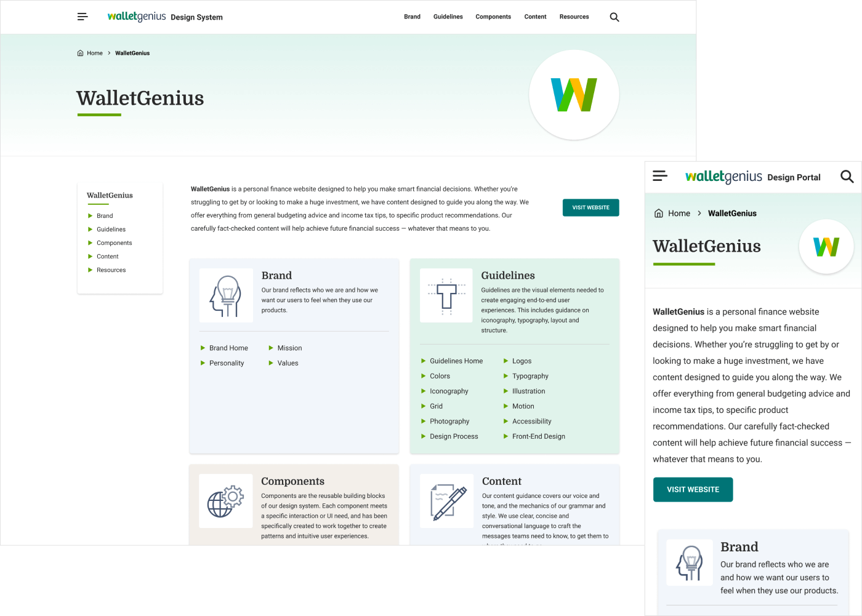Open Photography link in Guidelines card
This screenshot has height=616, width=862.
click(x=449, y=422)
